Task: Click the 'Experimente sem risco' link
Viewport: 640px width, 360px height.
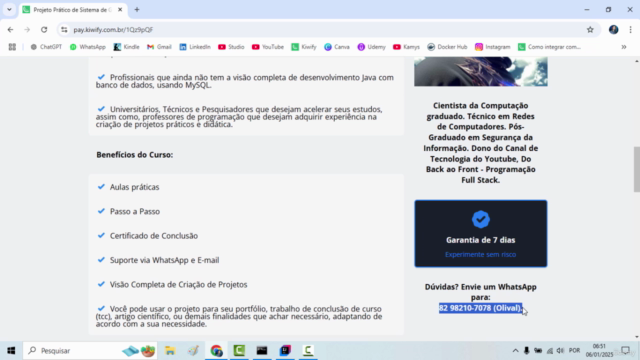Action: (x=480, y=254)
